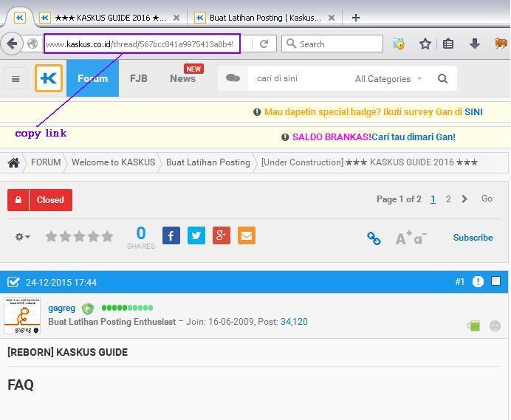
Task: Click the grey round icon on post
Action: 495,326
